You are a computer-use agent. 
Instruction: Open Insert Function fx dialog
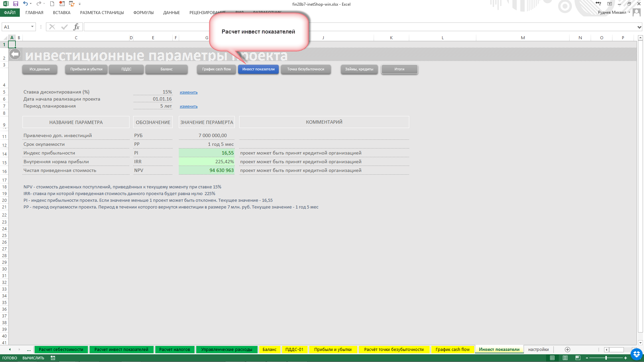[76, 27]
